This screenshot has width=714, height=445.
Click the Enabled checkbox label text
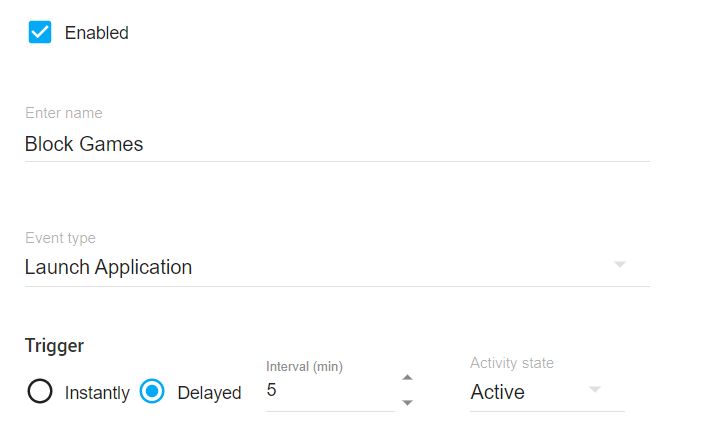pos(97,33)
